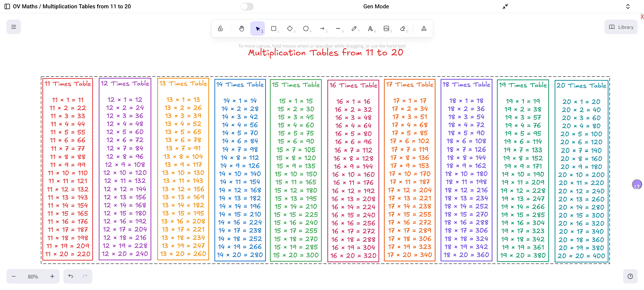Open the Library panel
644x290 pixels.
point(621,27)
